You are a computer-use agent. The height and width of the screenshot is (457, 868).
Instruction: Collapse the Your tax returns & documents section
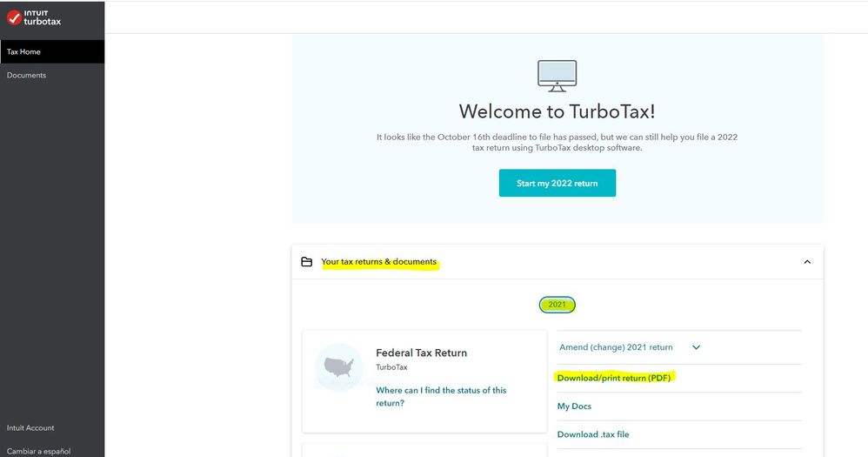click(807, 262)
